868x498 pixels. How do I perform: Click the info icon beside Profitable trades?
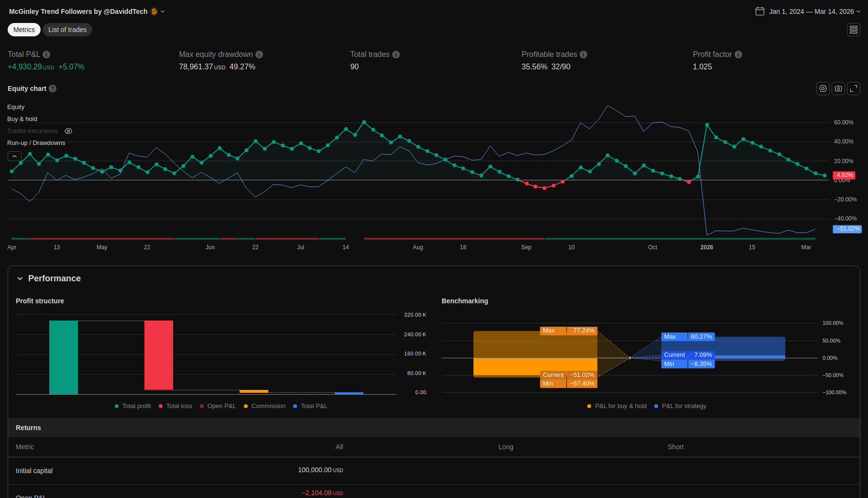[x=583, y=55]
